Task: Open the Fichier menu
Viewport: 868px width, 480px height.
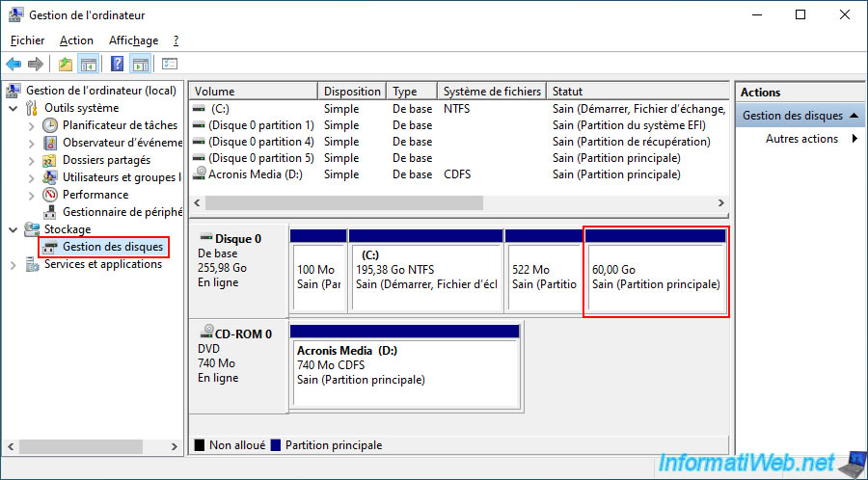Action: pos(28,40)
